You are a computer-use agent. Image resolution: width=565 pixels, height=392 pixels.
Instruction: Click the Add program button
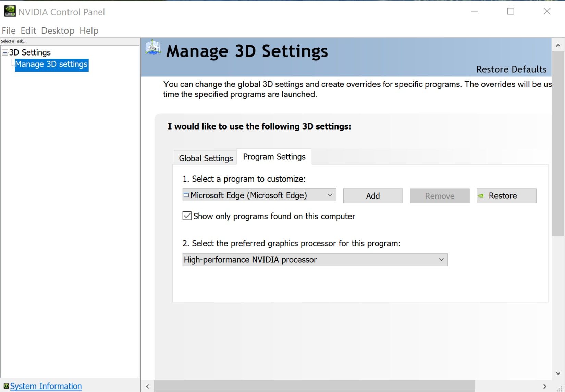pyautogui.click(x=373, y=196)
